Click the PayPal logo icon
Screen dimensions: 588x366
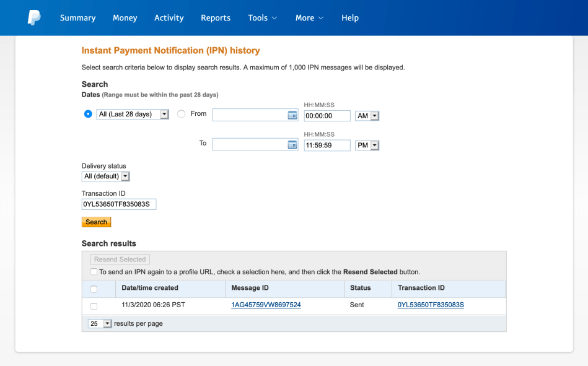click(33, 18)
